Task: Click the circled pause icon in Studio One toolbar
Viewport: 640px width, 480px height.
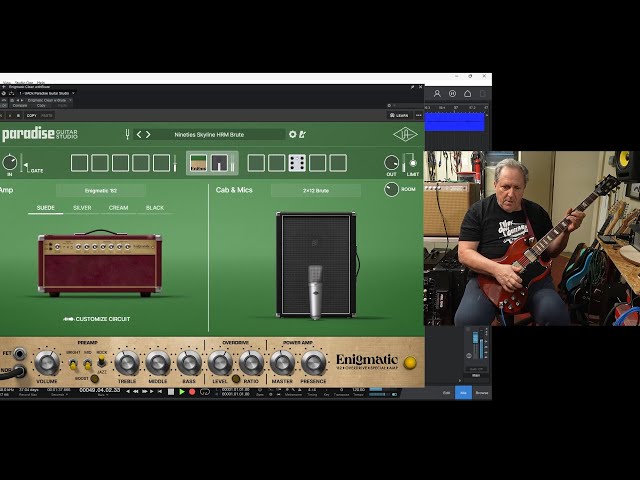Action: [x=452, y=94]
